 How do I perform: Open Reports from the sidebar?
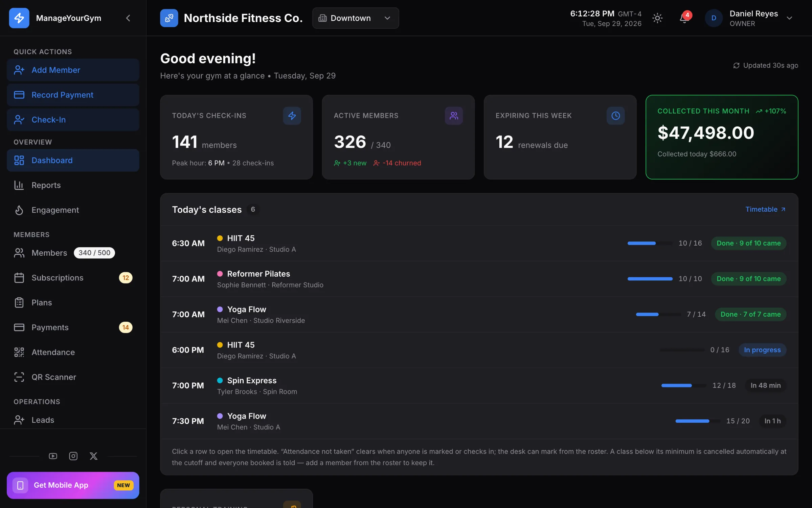point(73,185)
